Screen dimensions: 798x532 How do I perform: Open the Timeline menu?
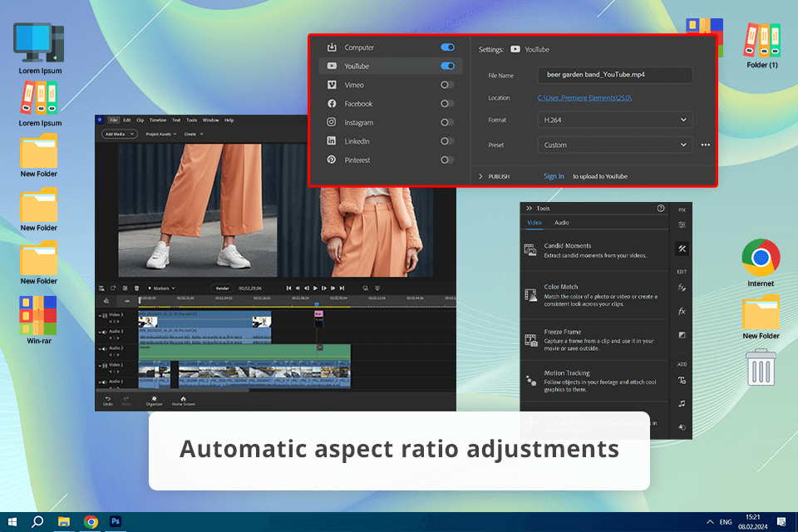[x=158, y=121]
